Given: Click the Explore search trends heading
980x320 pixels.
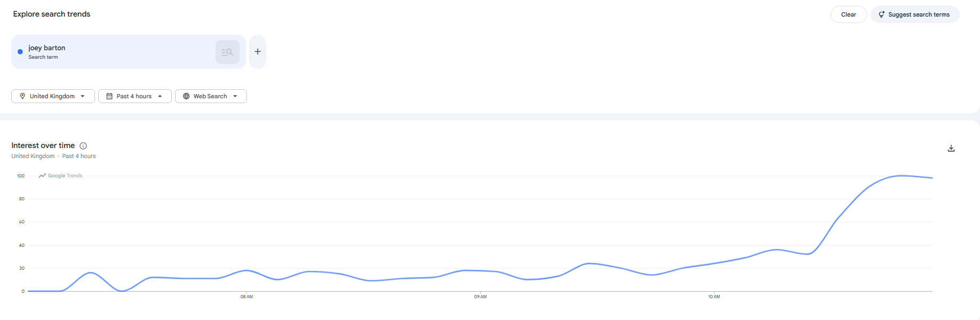Looking at the screenshot, I should (52, 14).
